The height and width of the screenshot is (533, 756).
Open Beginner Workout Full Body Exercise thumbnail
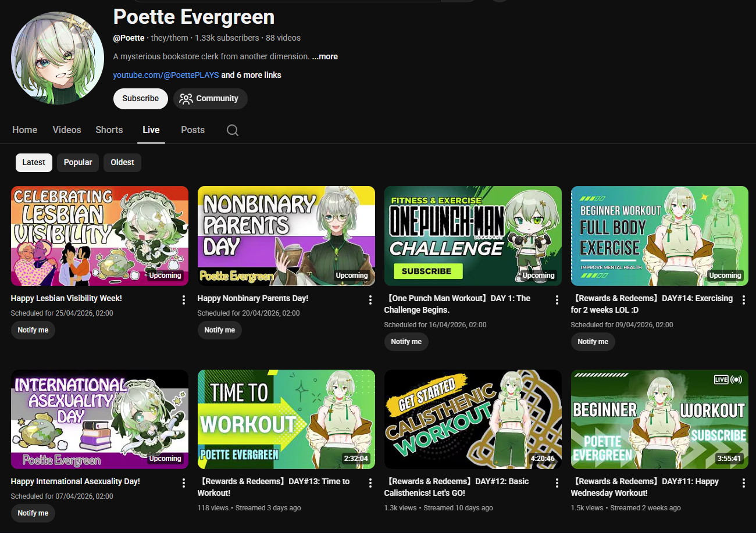tap(660, 236)
